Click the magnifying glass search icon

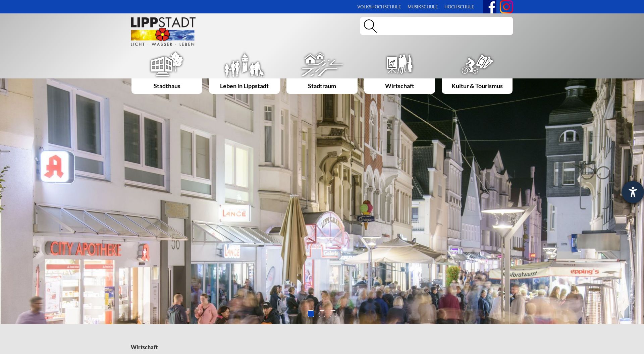tap(370, 26)
